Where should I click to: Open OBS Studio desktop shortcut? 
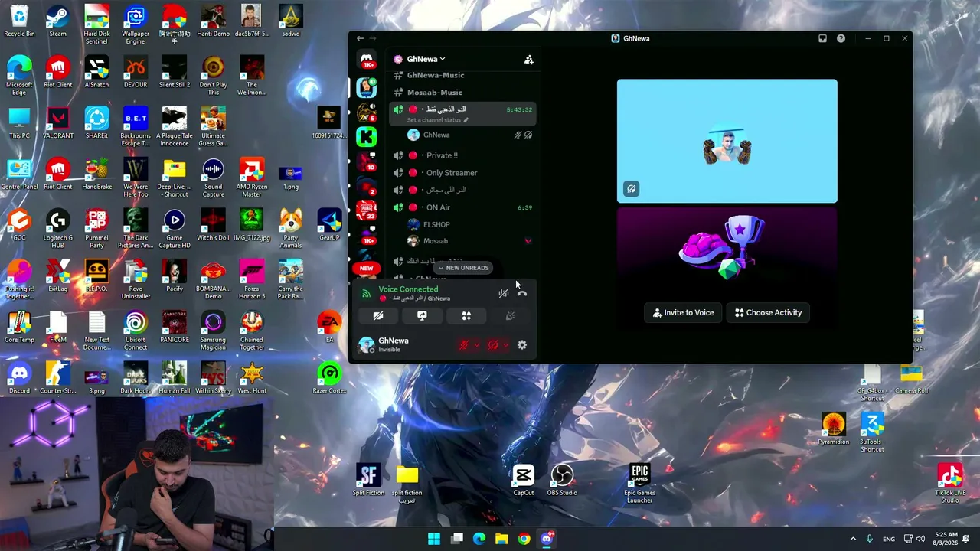(x=562, y=480)
